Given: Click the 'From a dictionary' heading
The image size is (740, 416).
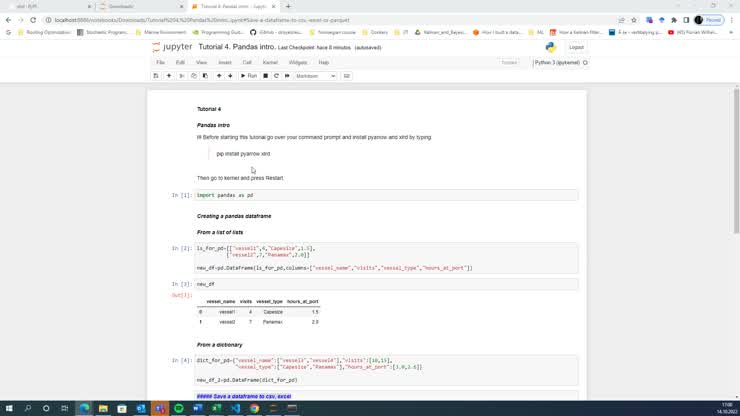Looking at the screenshot, I should (x=219, y=345).
